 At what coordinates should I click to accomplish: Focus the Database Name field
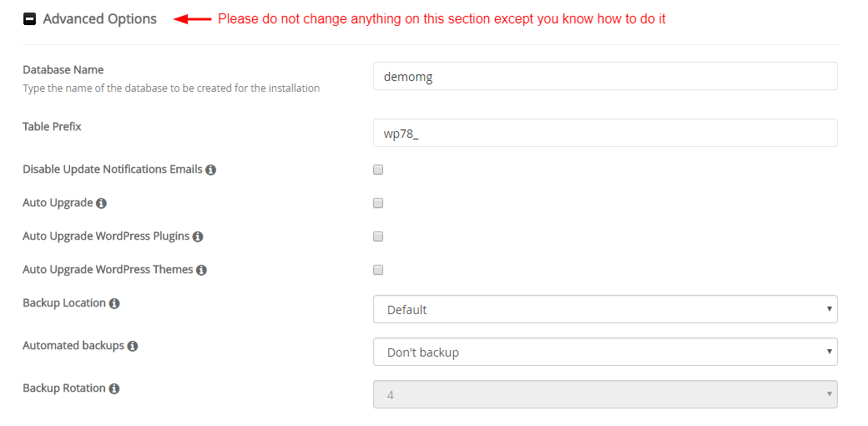[x=605, y=76]
